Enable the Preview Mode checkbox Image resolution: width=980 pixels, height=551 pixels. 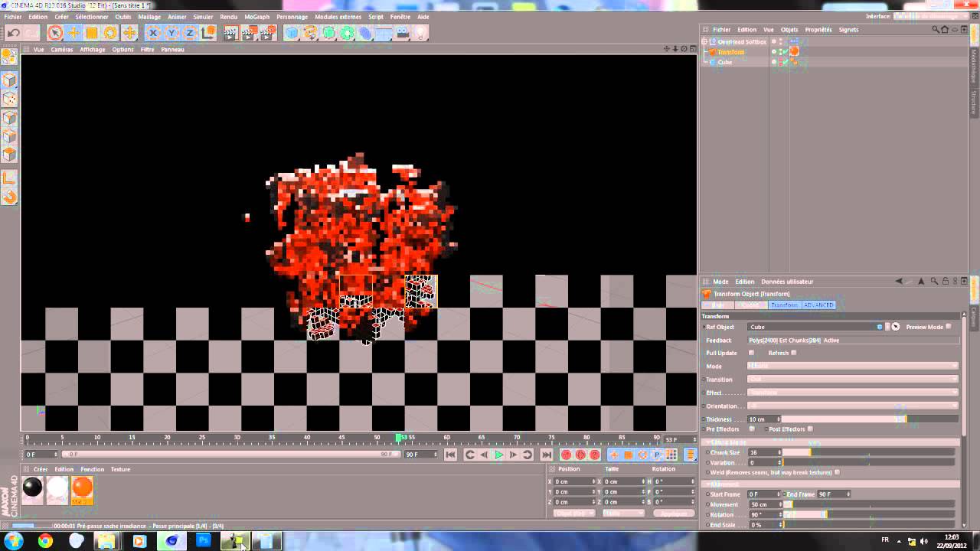pyautogui.click(x=948, y=327)
